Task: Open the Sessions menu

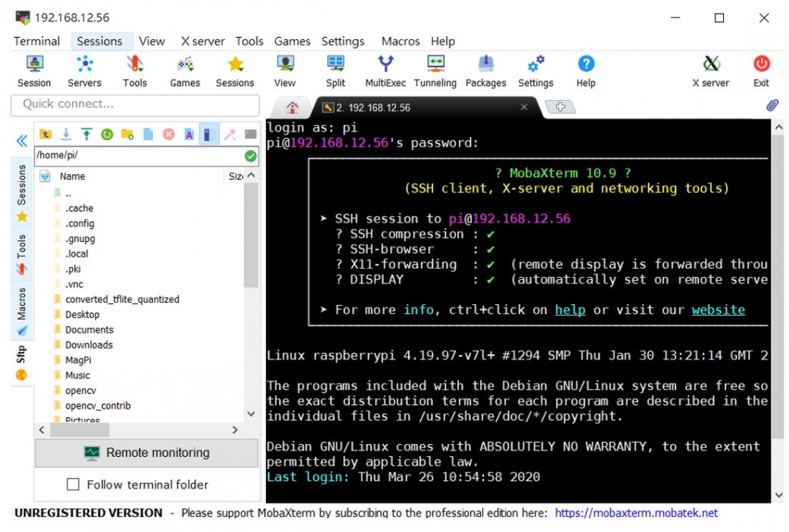Action: coord(101,41)
